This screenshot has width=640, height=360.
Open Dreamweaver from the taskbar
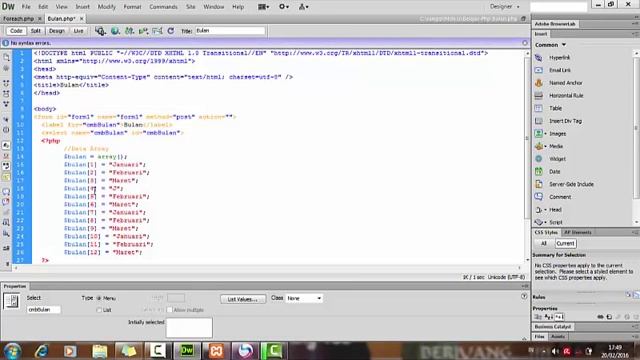(x=187, y=351)
